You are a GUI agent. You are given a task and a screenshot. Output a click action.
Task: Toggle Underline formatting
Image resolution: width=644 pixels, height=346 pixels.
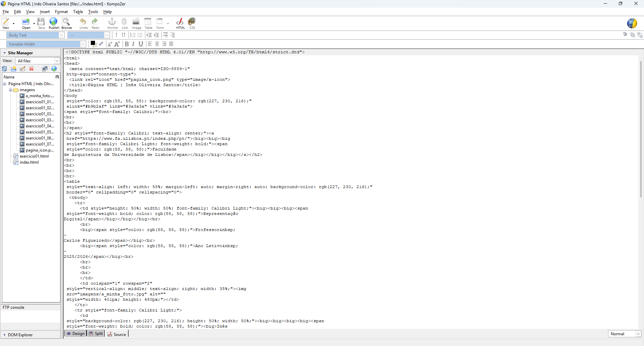(141, 44)
